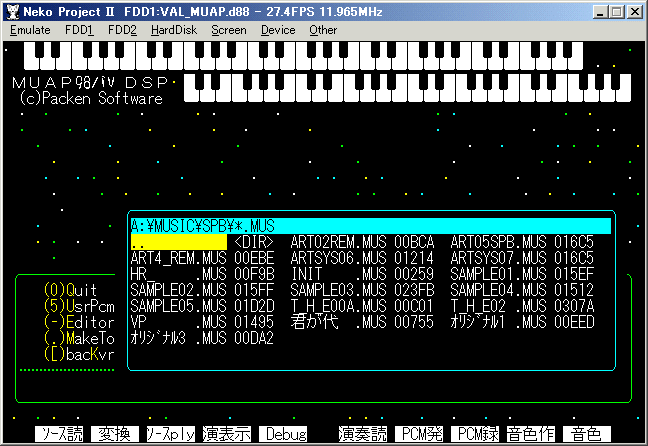Click the 音色作 function key button
Image resolution: width=648 pixels, height=446 pixels.
531,434
